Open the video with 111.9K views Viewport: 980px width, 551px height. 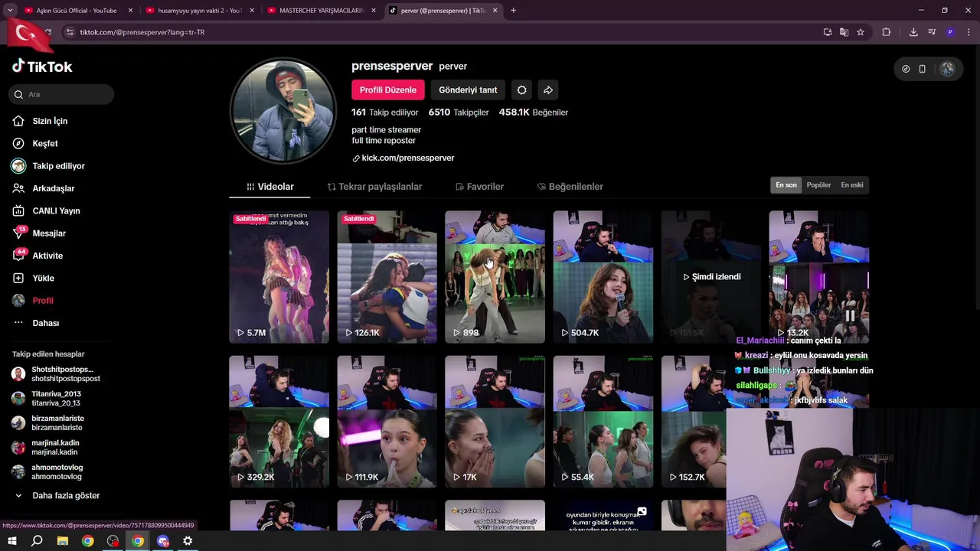[387, 422]
